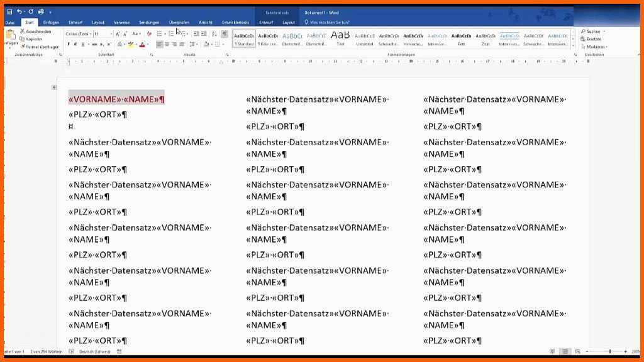
Task: Click the Format übertragen paintbrush
Action: (23, 47)
